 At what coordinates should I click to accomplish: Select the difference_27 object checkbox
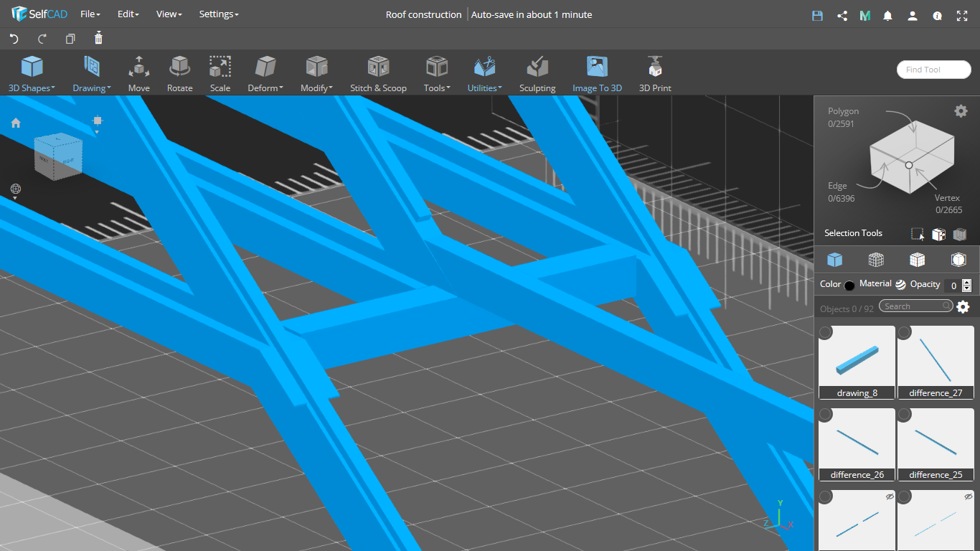click(905, 332)
